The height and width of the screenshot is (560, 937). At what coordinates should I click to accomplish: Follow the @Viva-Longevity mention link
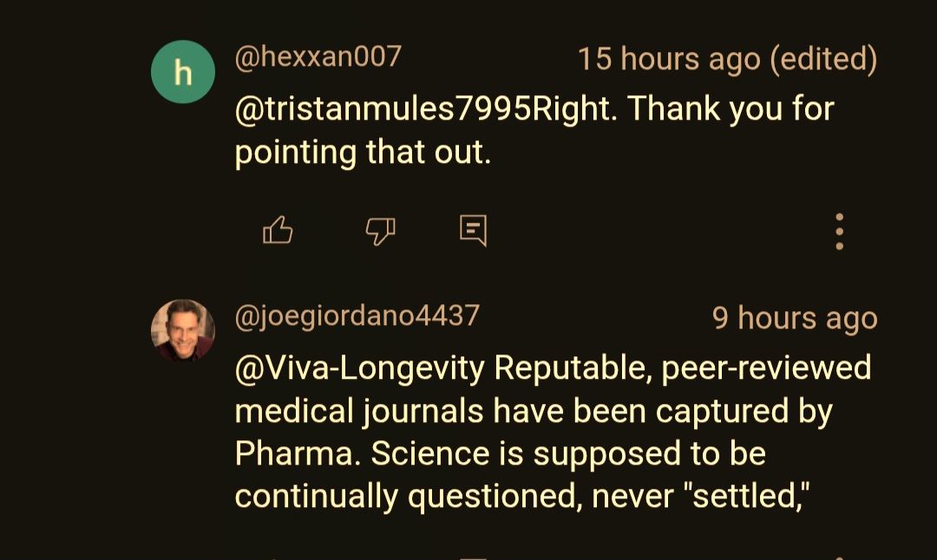(360, 368)
